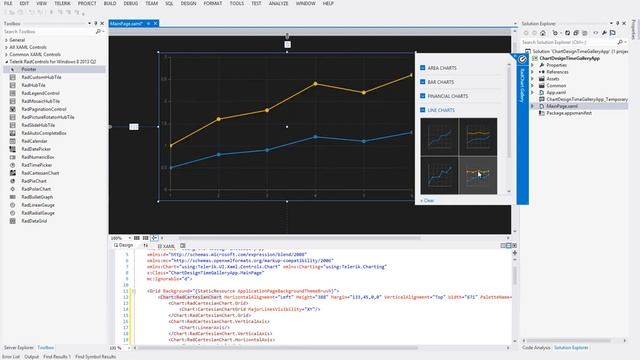Expand the Common folder node
640x360 pixels.
coord(532,86)
